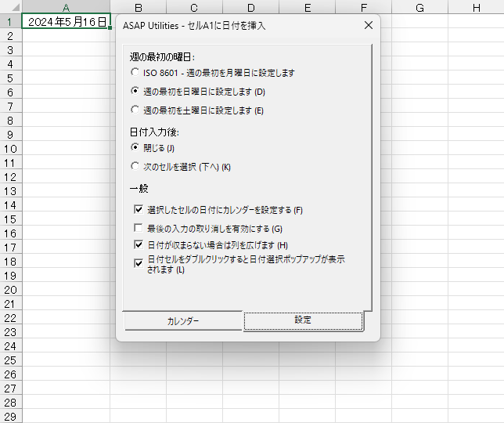Select row 5 header

[x=11, y=78]
